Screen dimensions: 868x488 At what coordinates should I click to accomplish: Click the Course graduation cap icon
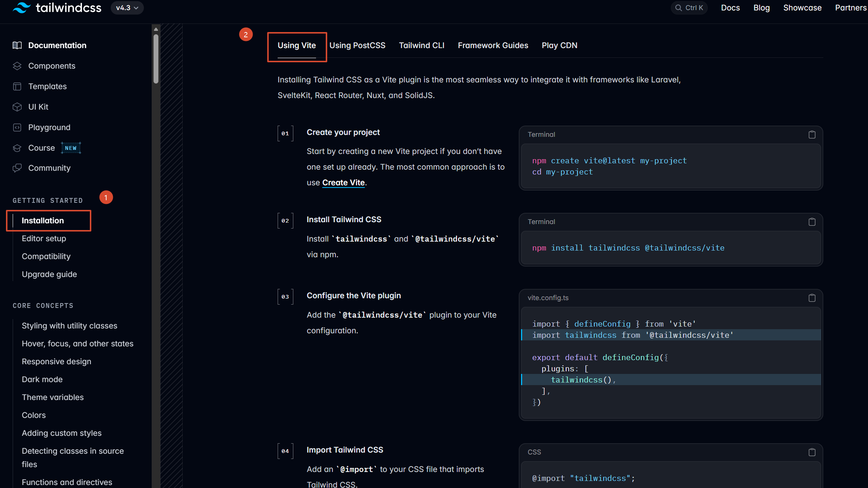[17, 148]
